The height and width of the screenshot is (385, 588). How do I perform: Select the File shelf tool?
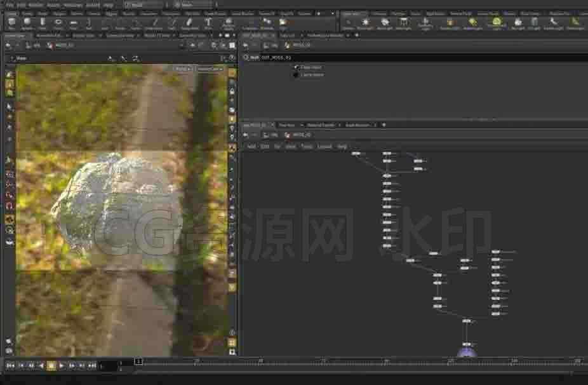point(283,24)
